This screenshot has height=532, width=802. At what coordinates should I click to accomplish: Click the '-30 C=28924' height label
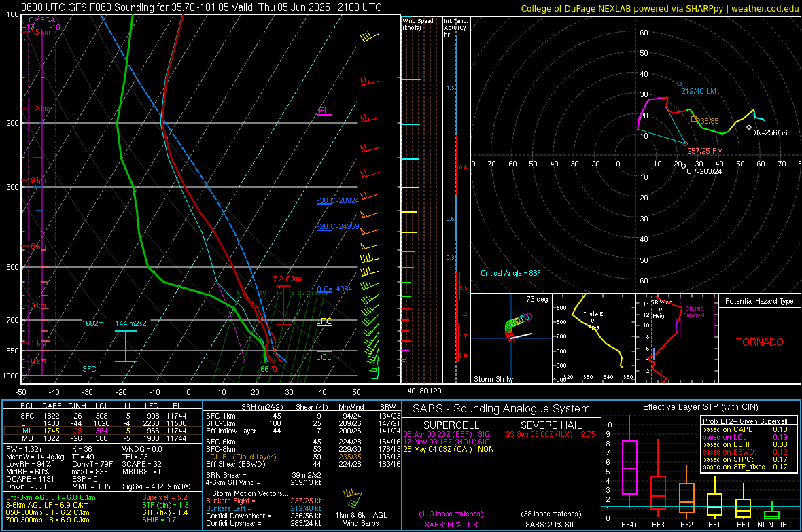pyautogui.click(x=338, y=200)
